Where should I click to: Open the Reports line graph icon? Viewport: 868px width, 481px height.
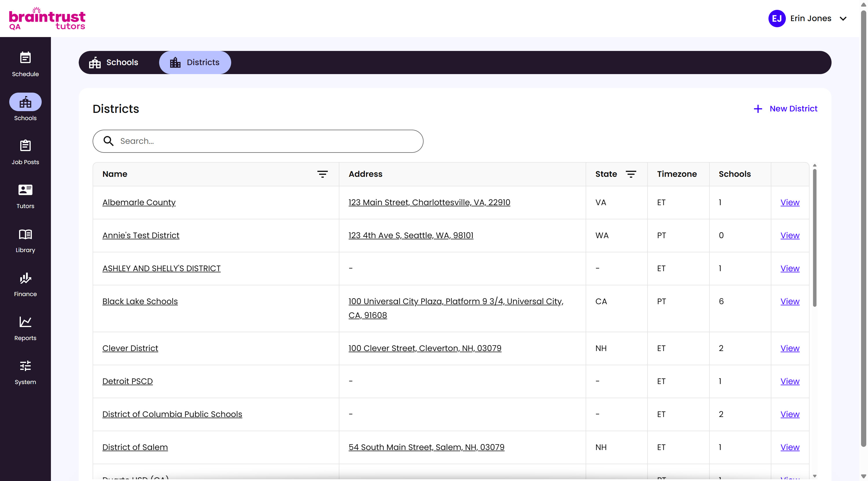(25, 322)
